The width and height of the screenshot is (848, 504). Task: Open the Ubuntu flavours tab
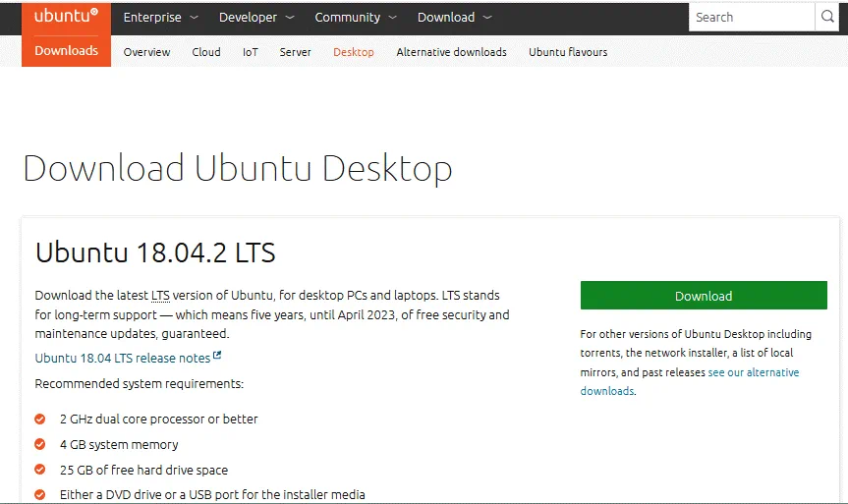tap(568, 52)
